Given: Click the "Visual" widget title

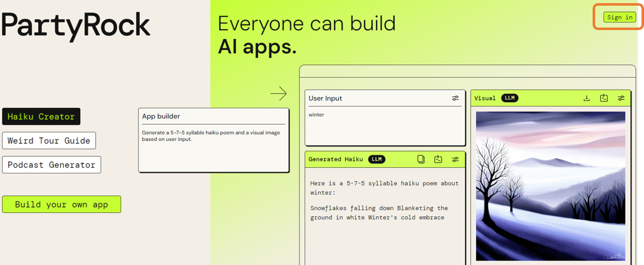Looking at the screenshot, I should coord(485,98).
